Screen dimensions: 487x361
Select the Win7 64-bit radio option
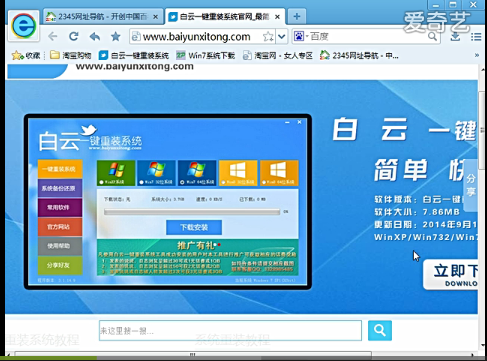(182, 182)
